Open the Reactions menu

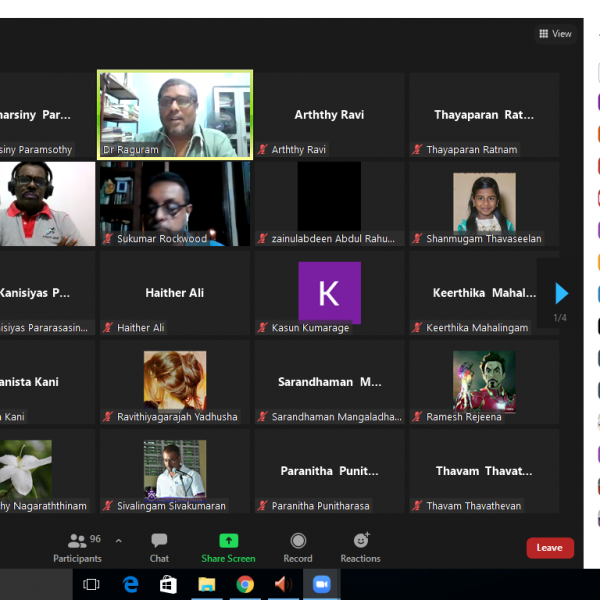point(360,548)
